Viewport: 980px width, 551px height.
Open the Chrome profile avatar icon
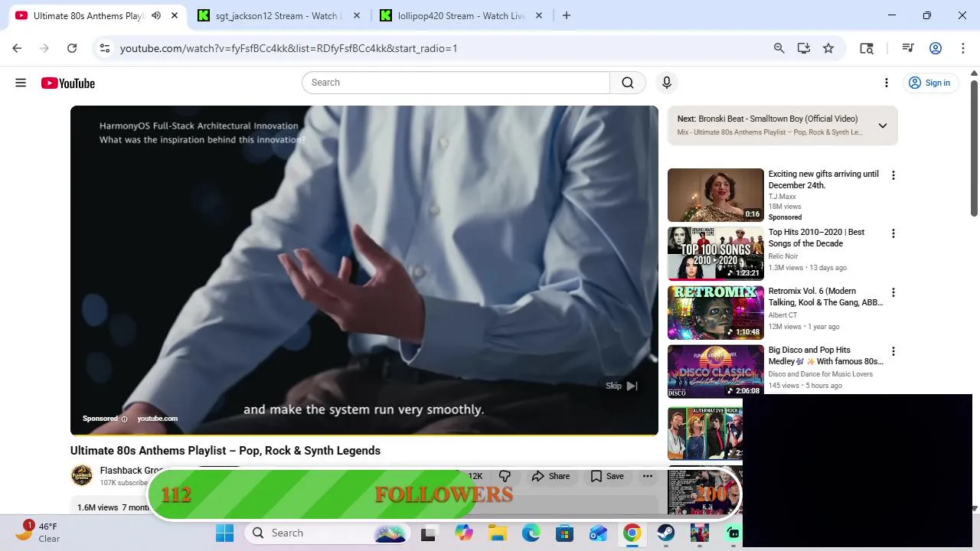tap(936, 48)
